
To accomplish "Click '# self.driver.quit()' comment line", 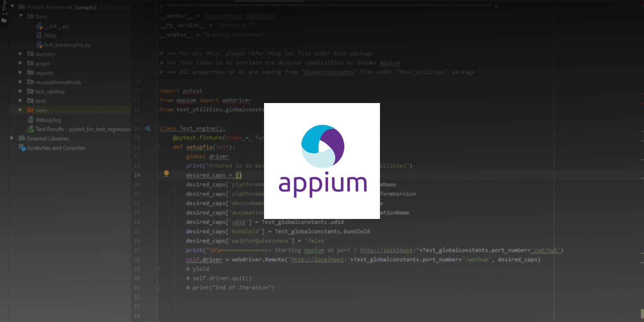I will (x=219, y=279).
